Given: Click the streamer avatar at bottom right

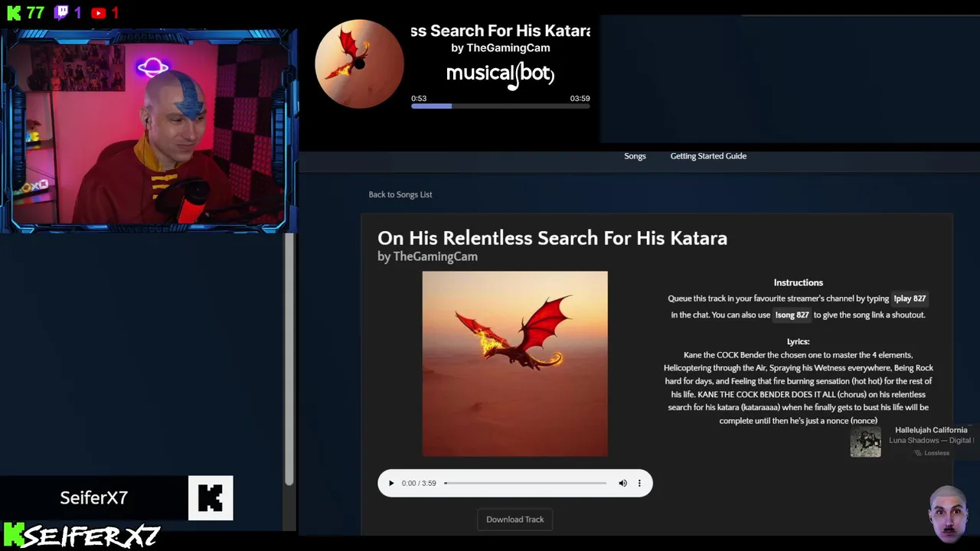Looking at the screenshot, I should (949, 514).
